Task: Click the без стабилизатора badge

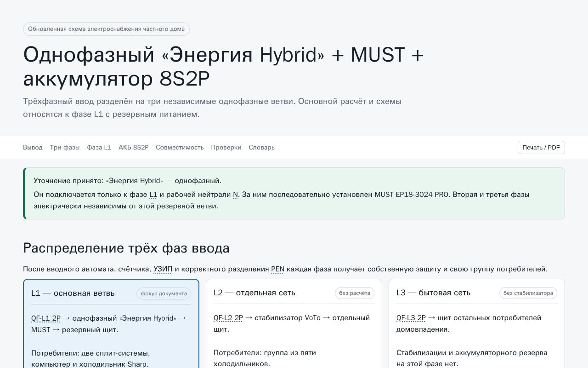Action: (528, 293)
